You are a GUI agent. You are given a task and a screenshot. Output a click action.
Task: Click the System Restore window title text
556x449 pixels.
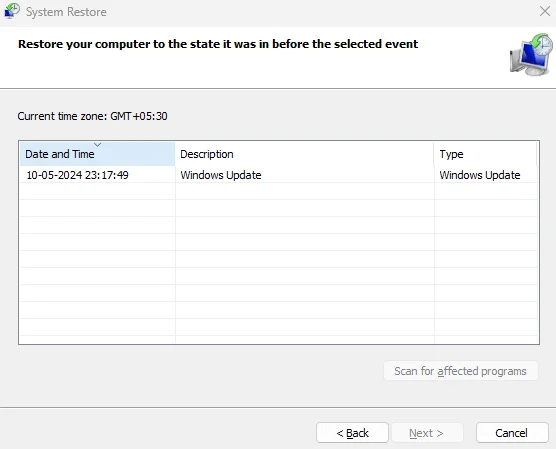point(66,12)
